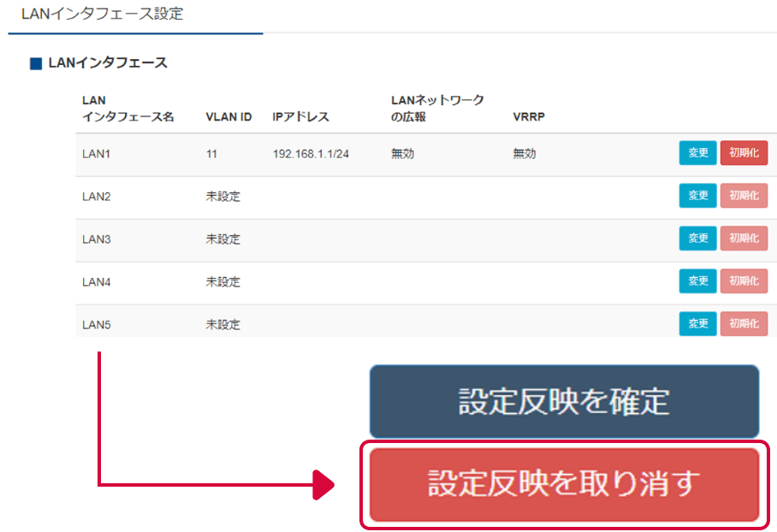Click the 初期化 button for LAN2
This screenshot has height=532, width=777.
(x=744, y=195)
